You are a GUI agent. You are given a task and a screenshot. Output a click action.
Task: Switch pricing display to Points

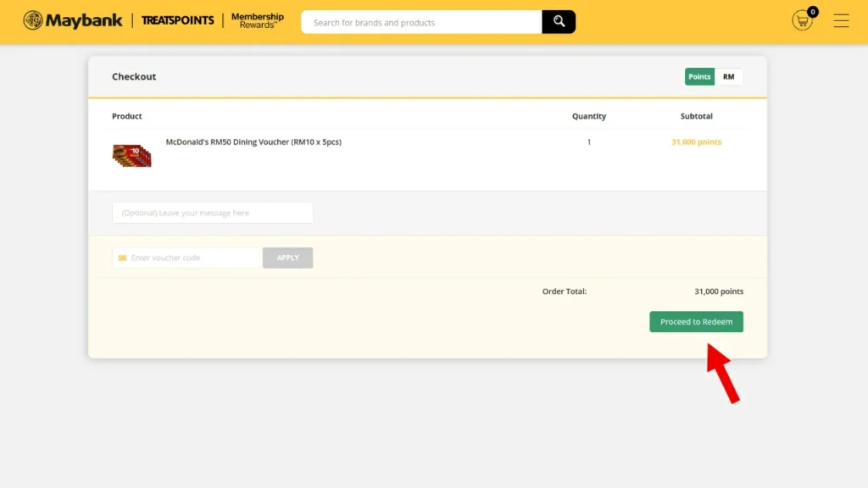point(699,77)
